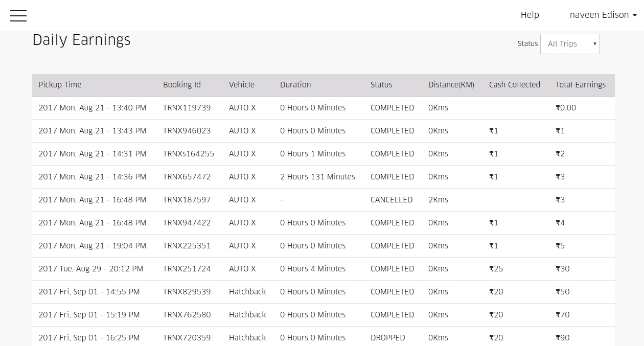Screen dimensions: 644x346
Task: Click the Pickup Time column header
Action: pyautogui.click(x=60, y=85)
